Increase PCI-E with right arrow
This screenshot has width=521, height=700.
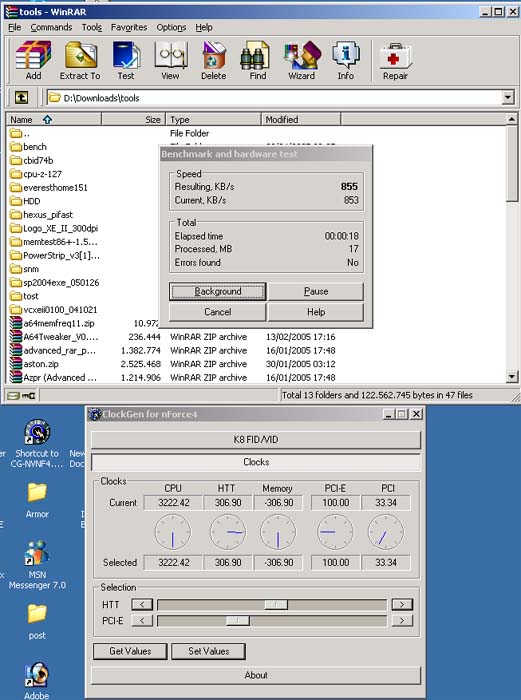(x=402, y=621)
